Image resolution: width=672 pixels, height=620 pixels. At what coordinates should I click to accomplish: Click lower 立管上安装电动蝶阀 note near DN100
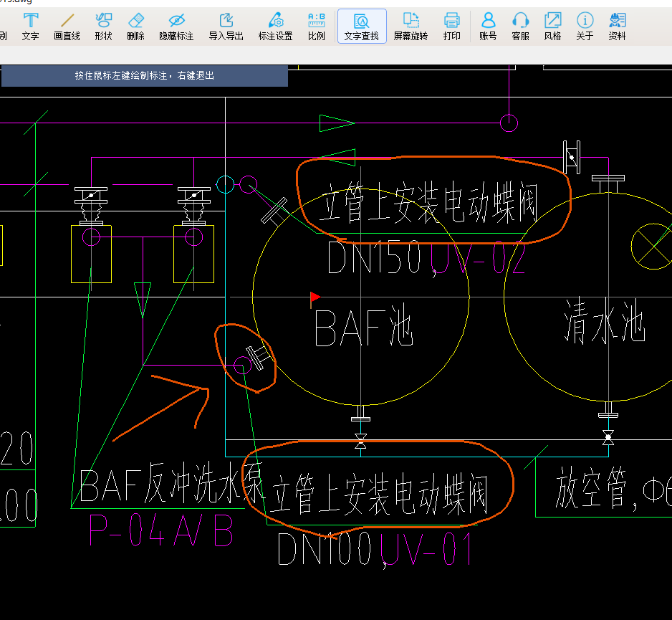coord(379,495)
